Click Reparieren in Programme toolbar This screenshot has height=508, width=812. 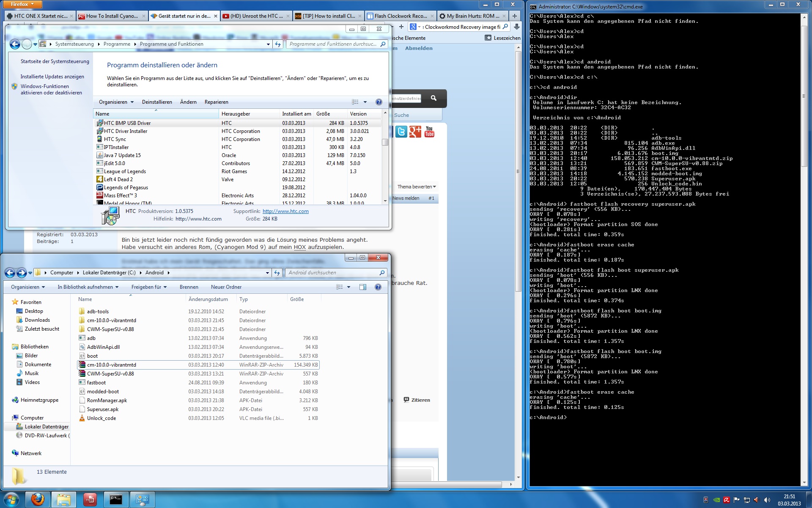coord(216,102)
